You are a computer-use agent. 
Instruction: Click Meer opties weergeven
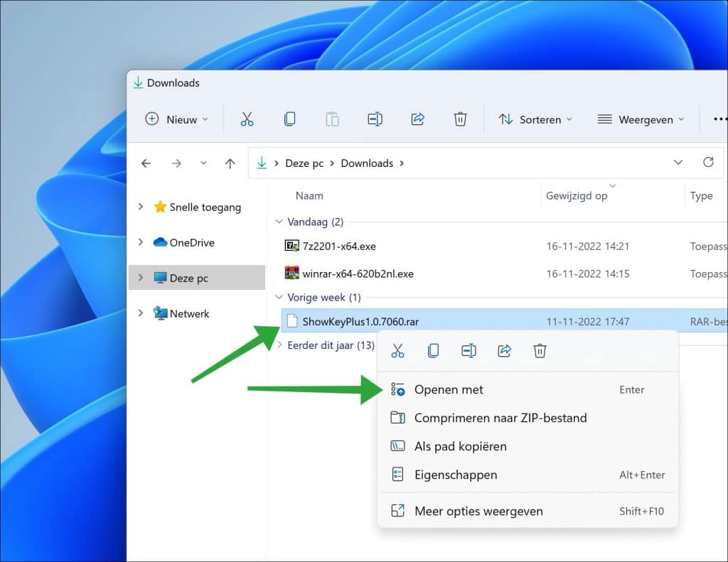(x=478, y=511)
